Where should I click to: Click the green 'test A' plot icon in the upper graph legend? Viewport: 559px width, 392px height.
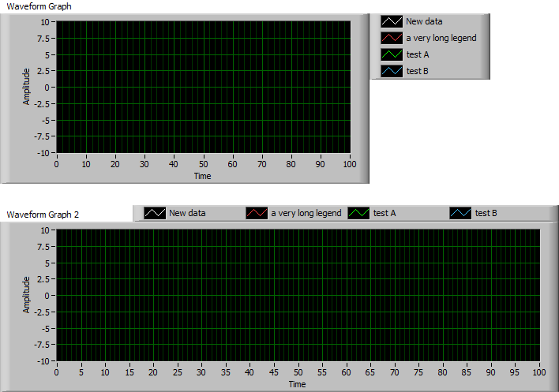pos(392,54)
